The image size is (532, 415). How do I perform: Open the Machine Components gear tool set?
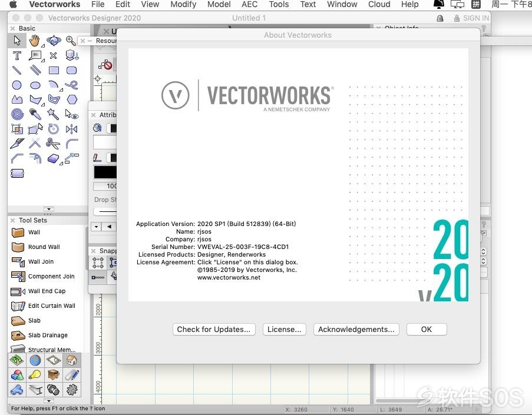click(x=72, y=390)
